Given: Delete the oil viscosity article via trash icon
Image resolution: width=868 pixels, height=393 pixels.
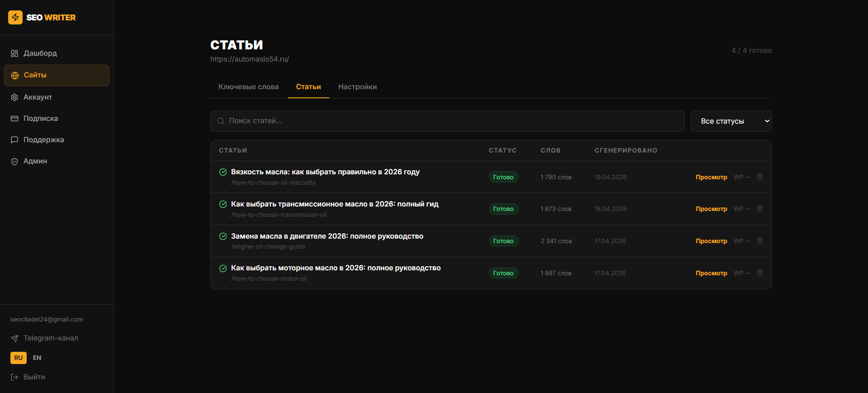Looking at the screenshot, I should tap(760, 177).
